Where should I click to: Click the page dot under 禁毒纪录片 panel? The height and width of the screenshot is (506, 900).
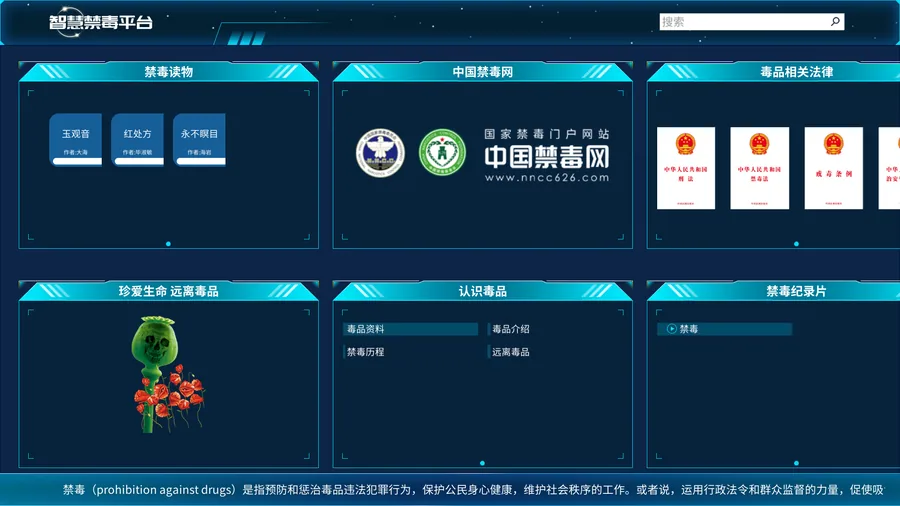click(796, 463)
